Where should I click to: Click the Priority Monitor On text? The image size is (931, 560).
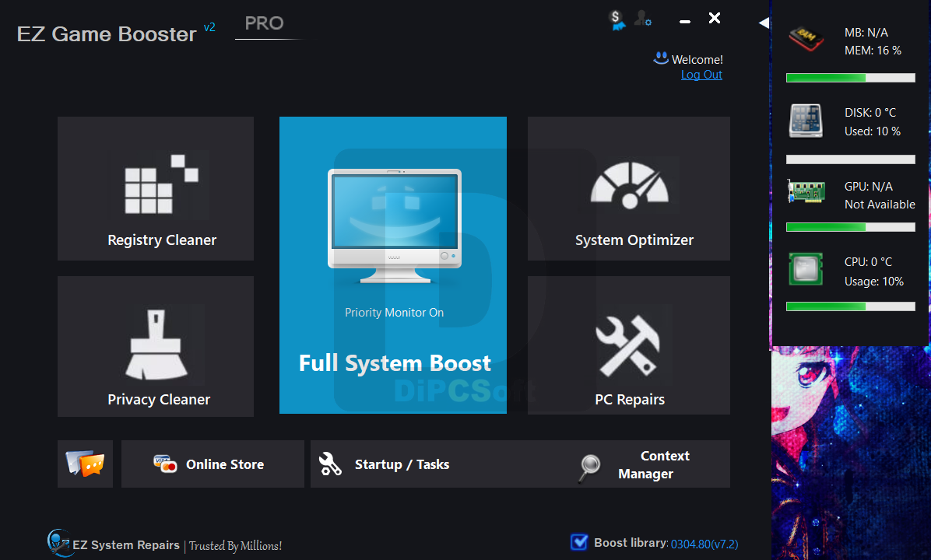click(x=394, y=313)
